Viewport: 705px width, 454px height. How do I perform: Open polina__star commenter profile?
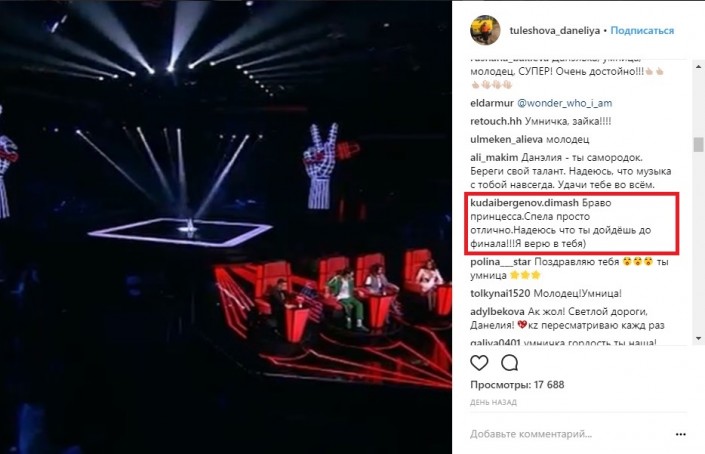500,262
